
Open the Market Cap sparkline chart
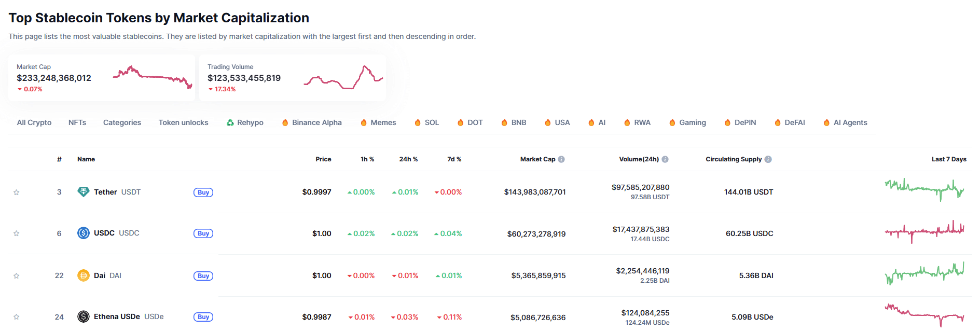(x=153, y=77)
